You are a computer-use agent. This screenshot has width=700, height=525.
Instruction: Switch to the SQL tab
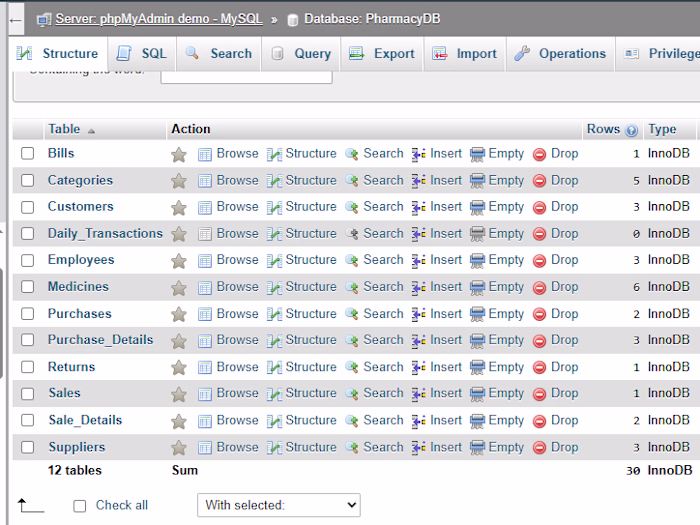coord(142,54)
